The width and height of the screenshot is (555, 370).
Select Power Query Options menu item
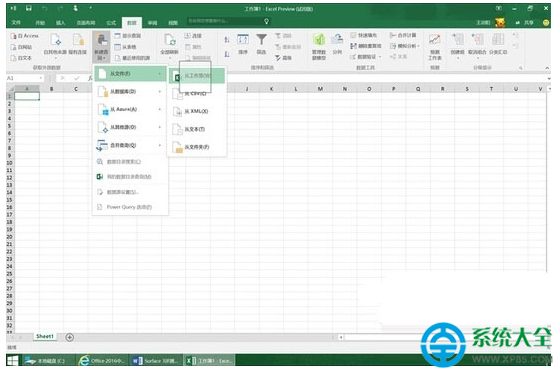point(130,207)
